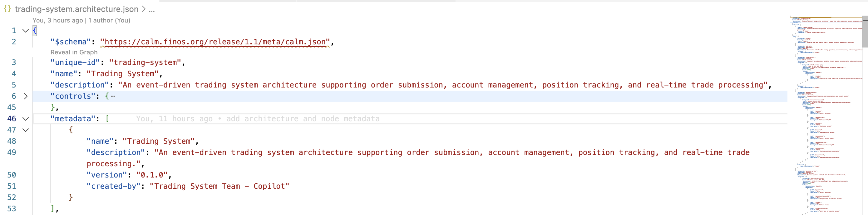Click trading-system.architecture.json in the breadcrumb
868x215 pixels.
(x=77, y=9)
